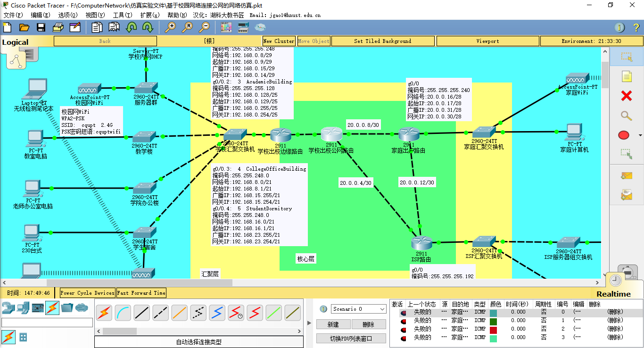The image size is (644, 348).
Task: Click the New file toolbar icon
Action: click(x=8, y=27)
